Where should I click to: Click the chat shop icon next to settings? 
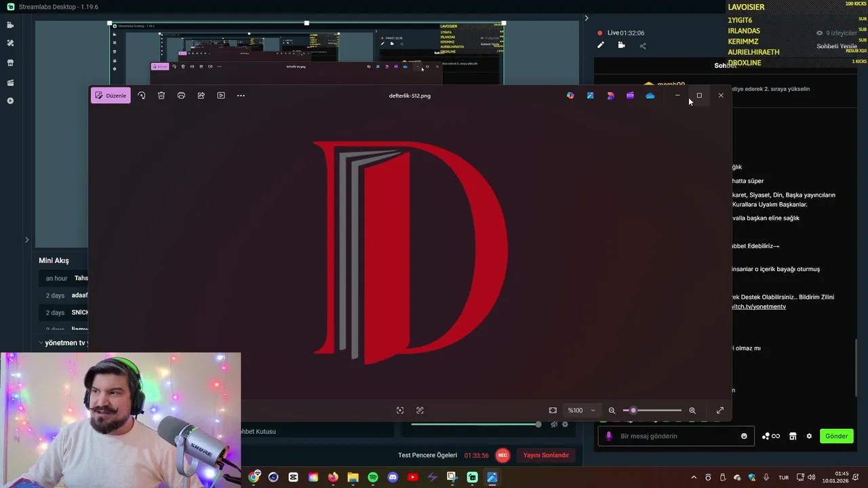pyautogui.click(x=793, y=436)
